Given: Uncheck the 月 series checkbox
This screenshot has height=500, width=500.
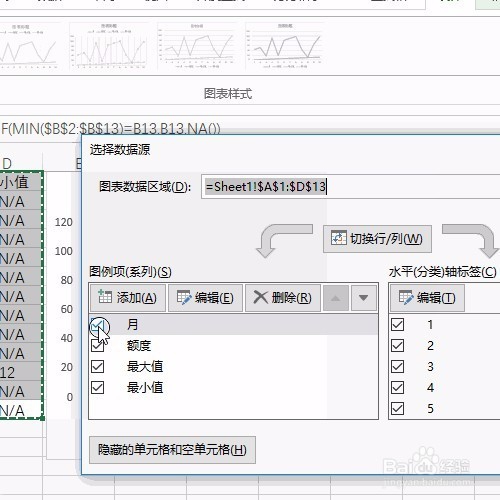Looking at the screenshot, I should 97,325.
